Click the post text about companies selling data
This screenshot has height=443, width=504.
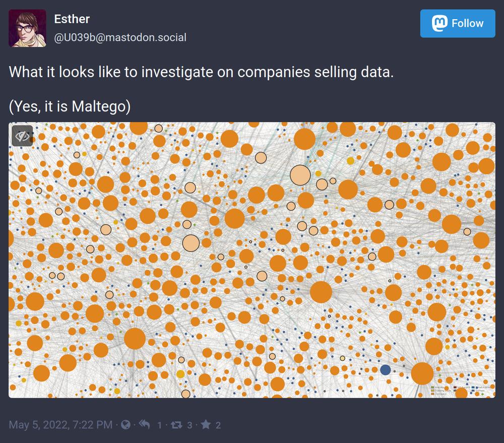click(201, 72)
